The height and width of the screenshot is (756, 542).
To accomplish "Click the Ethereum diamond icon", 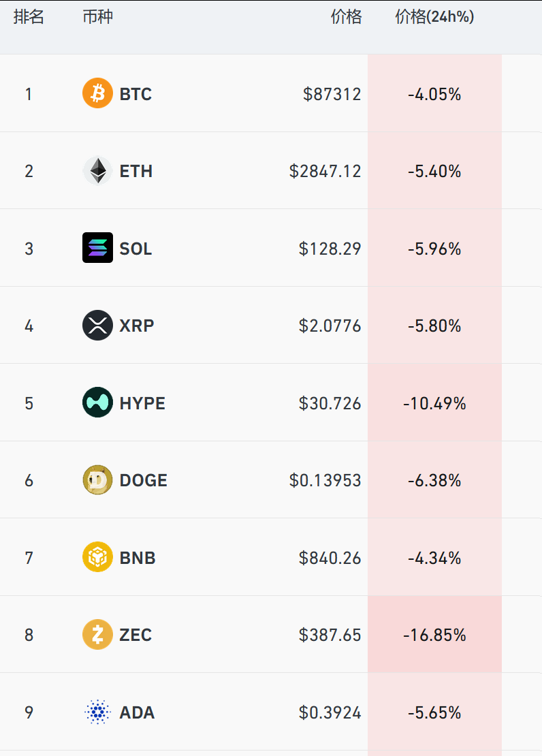I will pyautogui.click(x=97, y=171).
